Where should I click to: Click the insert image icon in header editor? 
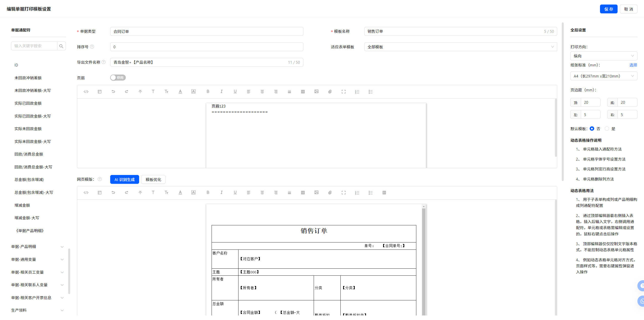click(316, 92)
